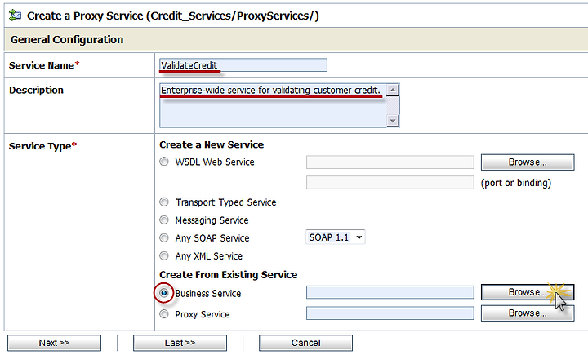Screen dimensions: 588x364
Task: Browse for an existing Business Service
Action: [x=528, y=292]
